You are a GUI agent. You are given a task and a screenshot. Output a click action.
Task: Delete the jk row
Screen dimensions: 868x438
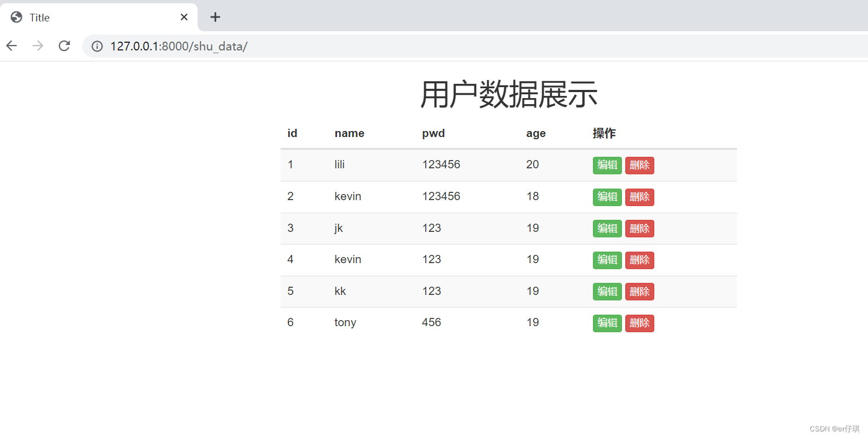(639, 229)
